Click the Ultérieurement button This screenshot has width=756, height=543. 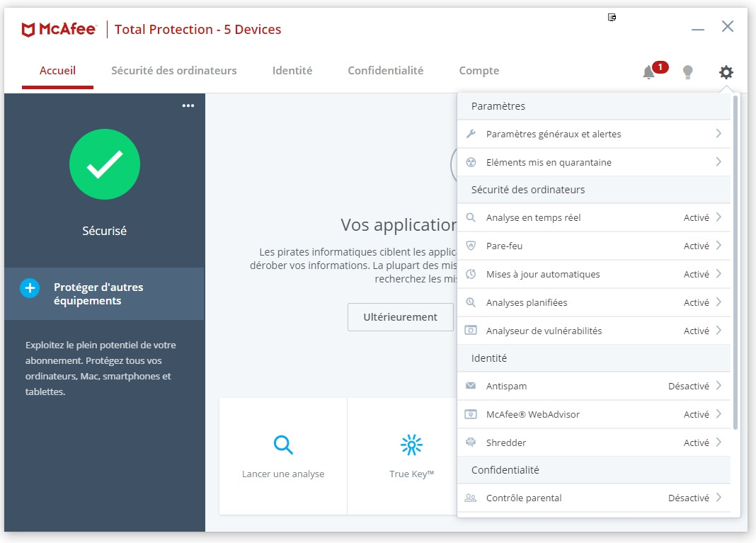400,316
